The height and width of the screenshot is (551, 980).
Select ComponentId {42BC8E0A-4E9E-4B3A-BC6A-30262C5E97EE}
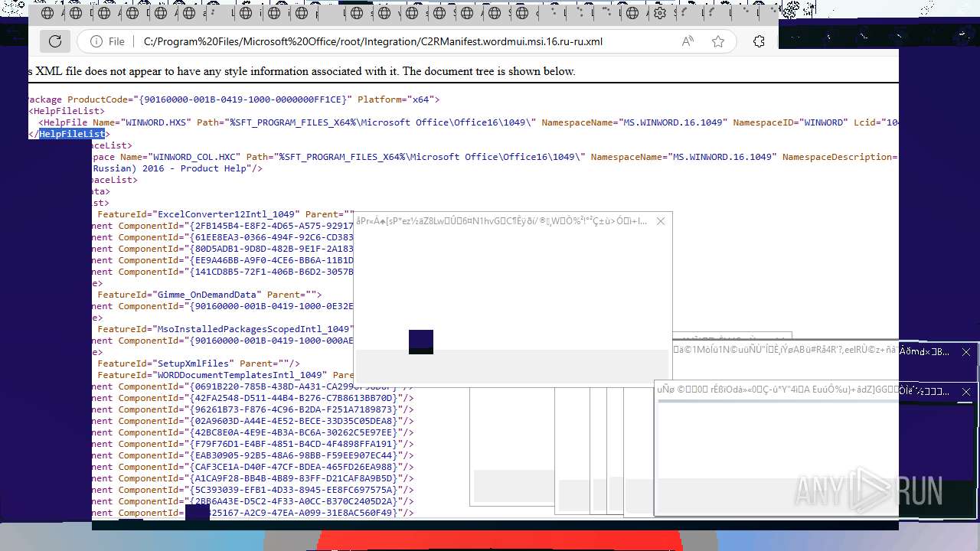[x=294, y=432]
